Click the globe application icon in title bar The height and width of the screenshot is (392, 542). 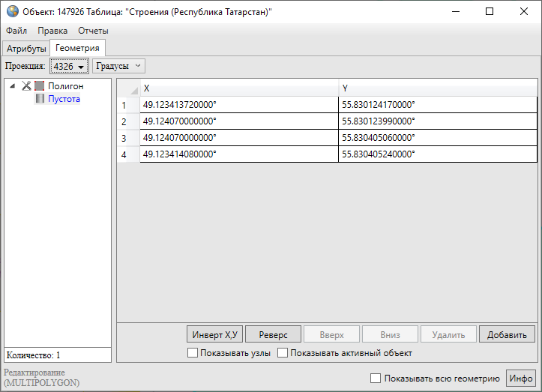tap(12, 12)
